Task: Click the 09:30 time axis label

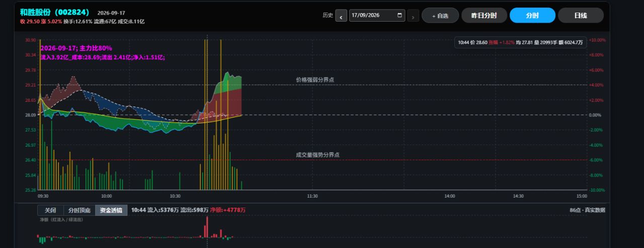Action: point(43,196)
